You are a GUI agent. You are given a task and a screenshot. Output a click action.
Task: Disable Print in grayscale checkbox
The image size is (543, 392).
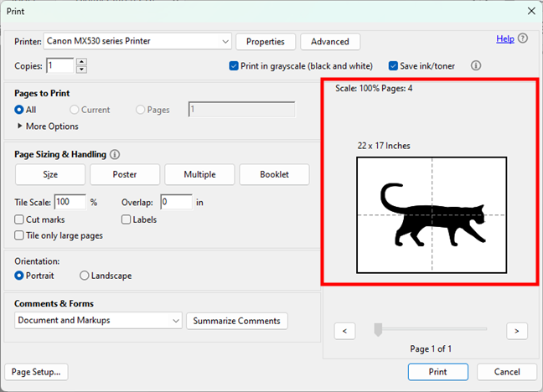pyautogui.click(x=234, y=66)
